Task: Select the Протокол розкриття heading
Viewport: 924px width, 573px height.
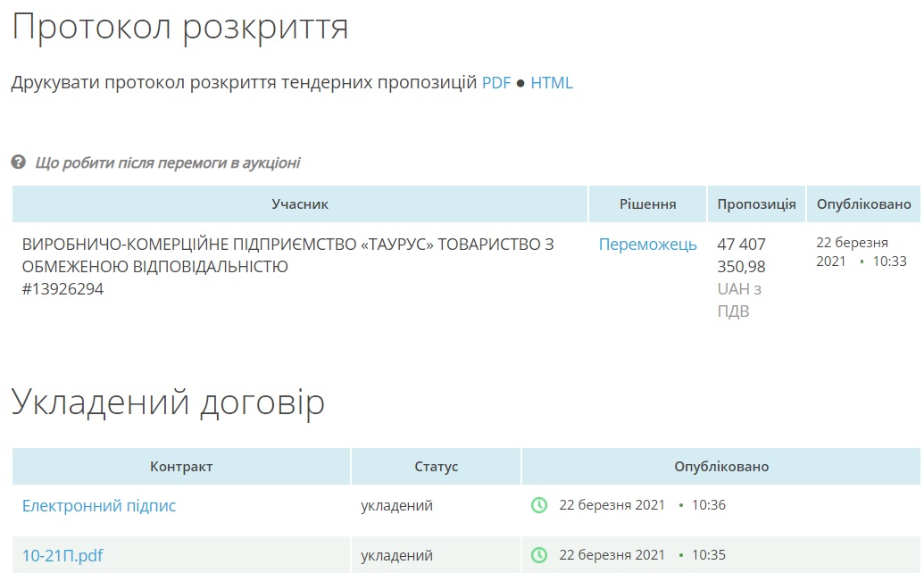Action: 180,28
